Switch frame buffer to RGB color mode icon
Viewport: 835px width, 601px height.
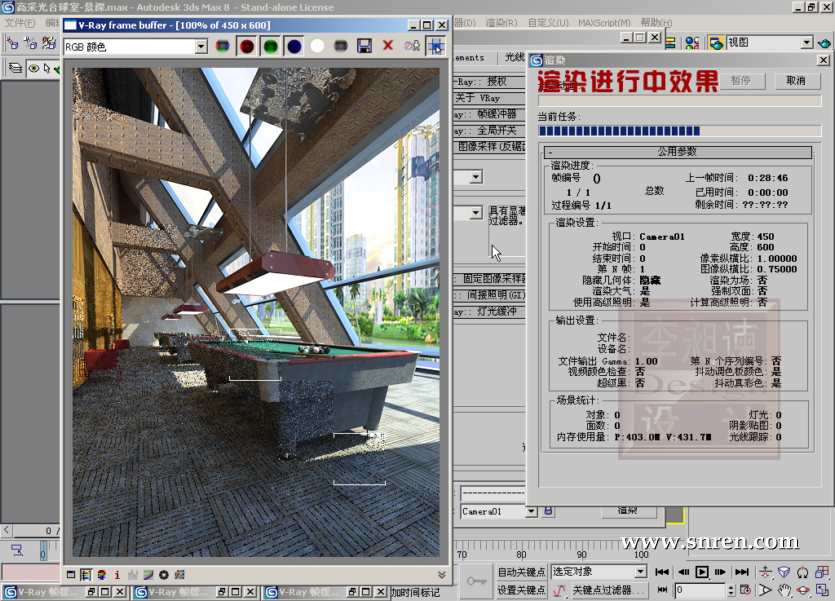(222, 46)
